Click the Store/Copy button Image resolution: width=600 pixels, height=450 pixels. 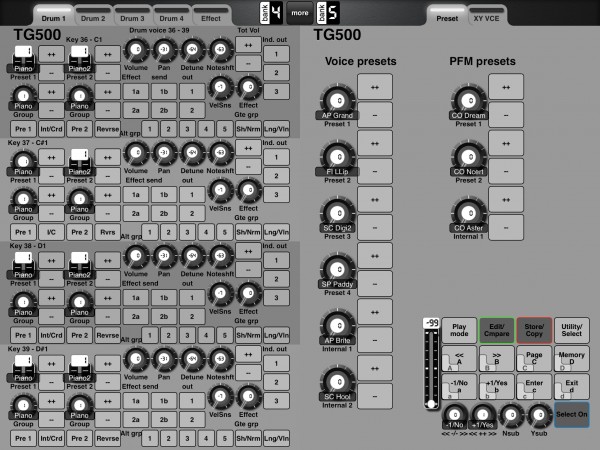[534, 330]
